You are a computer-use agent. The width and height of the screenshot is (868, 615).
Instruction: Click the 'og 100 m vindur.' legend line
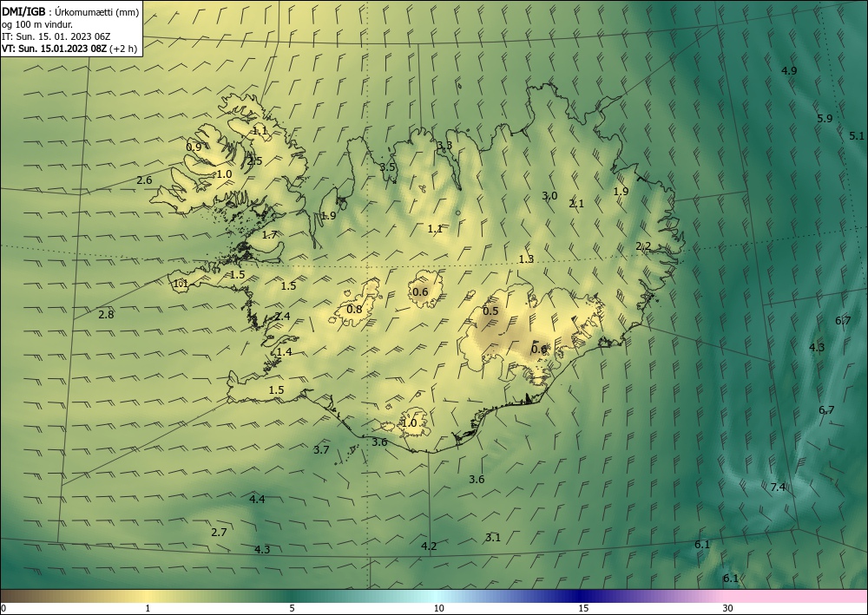37,24
